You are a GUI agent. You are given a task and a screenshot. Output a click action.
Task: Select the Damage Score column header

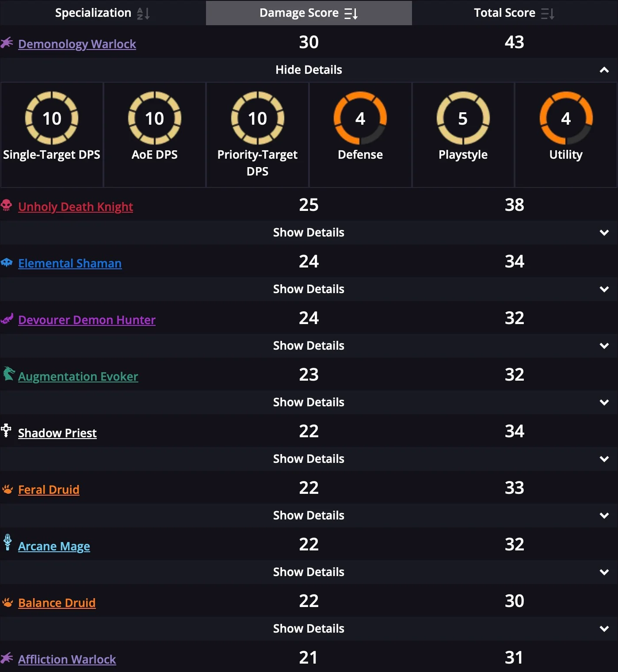click(x=299, y=13)
